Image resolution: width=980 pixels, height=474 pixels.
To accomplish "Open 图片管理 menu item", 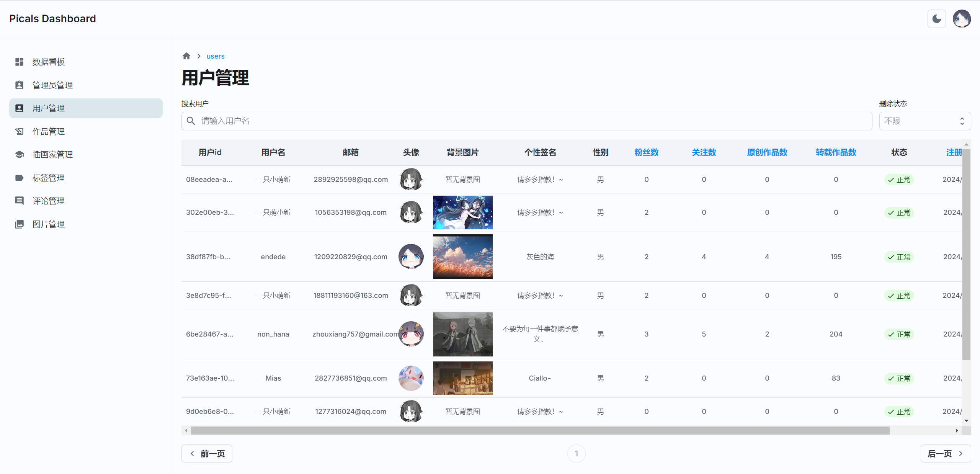I will point(86,224).
